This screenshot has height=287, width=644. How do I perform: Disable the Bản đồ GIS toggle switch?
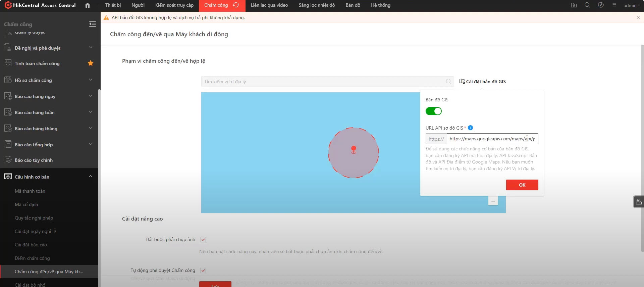[x=434, y=111]
